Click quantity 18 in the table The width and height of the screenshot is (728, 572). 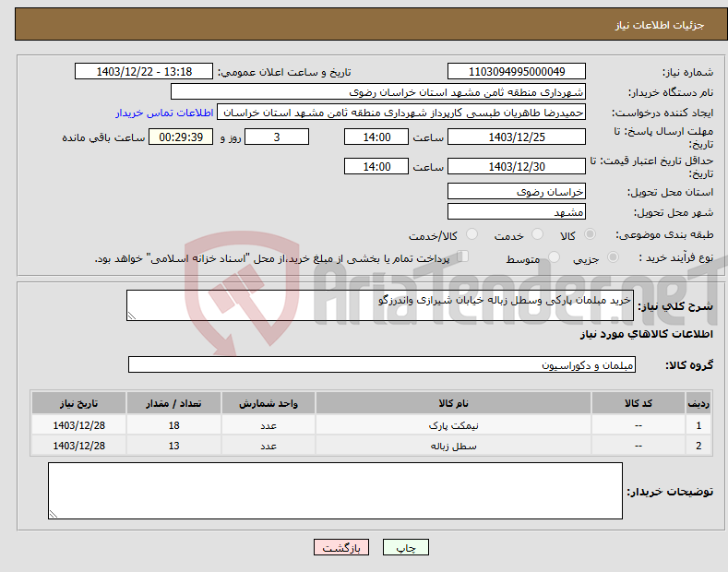coord(173,425)
